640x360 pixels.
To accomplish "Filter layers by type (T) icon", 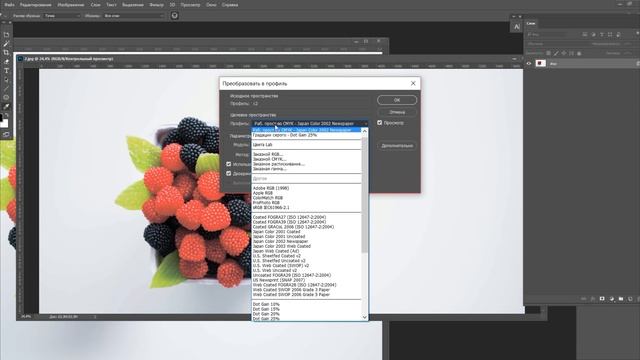I will [602, 35].
